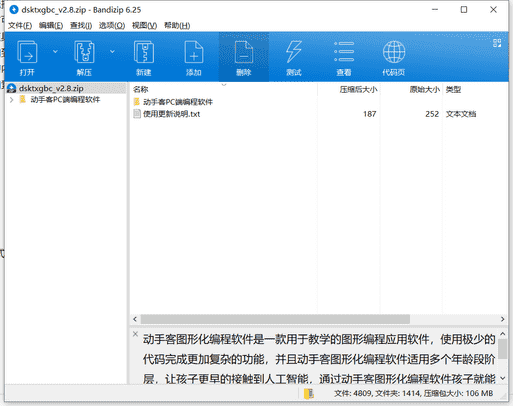
Task: Click the horizontal scrollbar thumb in file list
Action: 275,319
